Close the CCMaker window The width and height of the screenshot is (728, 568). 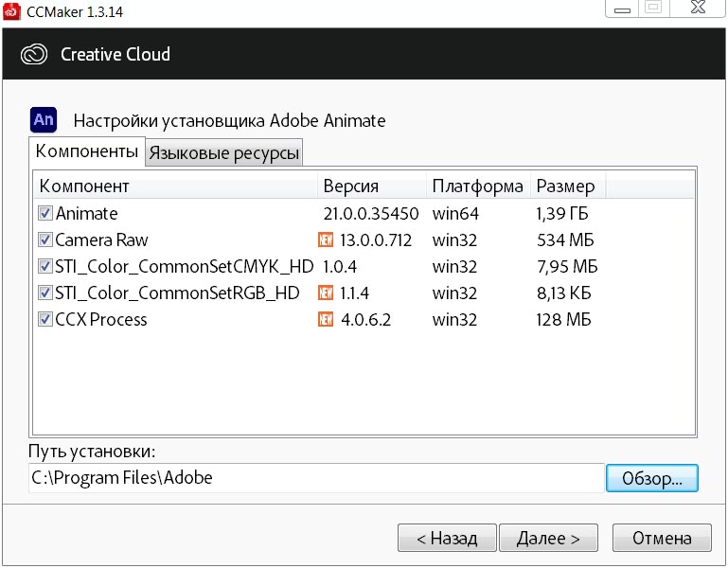pyautogui.click(x=698, y=8)
